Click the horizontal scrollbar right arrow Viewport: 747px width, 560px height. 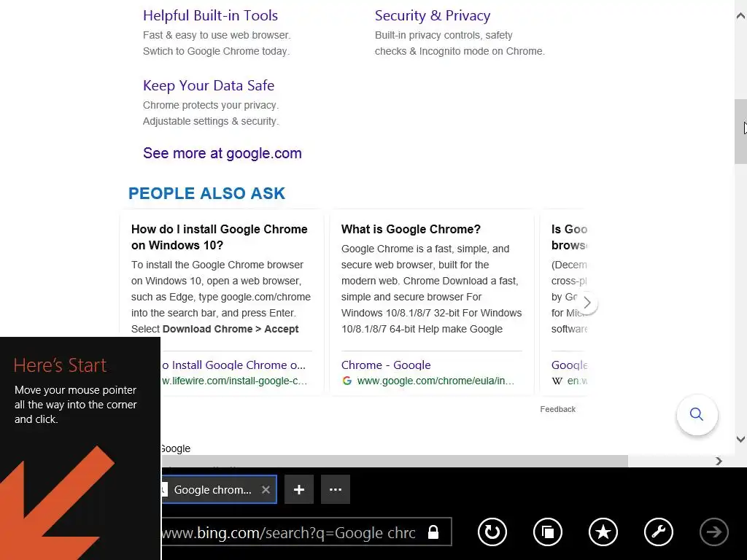[719, 461]
